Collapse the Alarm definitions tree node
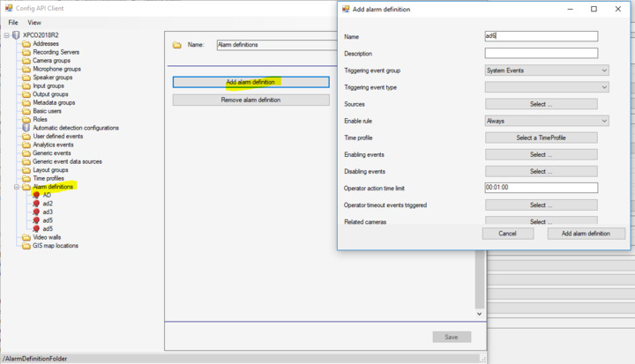The width and height of the screenshot is (635, 364). pyautogui.click(x=16, y=187)
